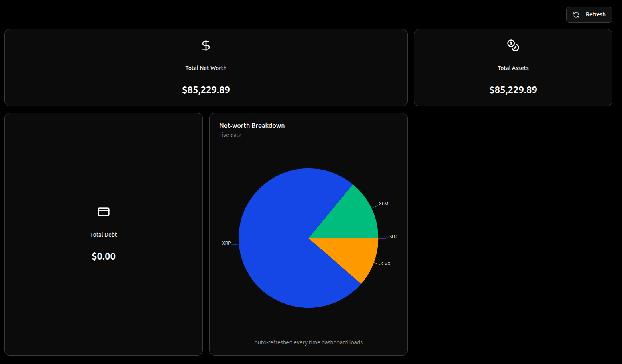Click the $0.00 debt amount
The image size is (622, 364).
(104, 256)
